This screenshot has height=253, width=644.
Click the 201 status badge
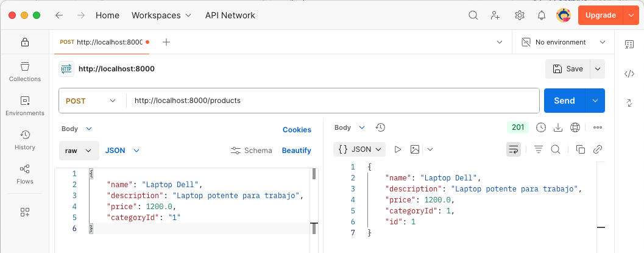pos(518,127)
